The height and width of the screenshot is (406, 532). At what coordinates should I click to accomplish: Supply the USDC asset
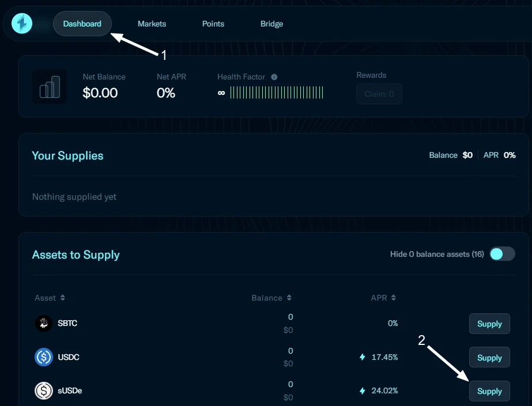[489, 357]
